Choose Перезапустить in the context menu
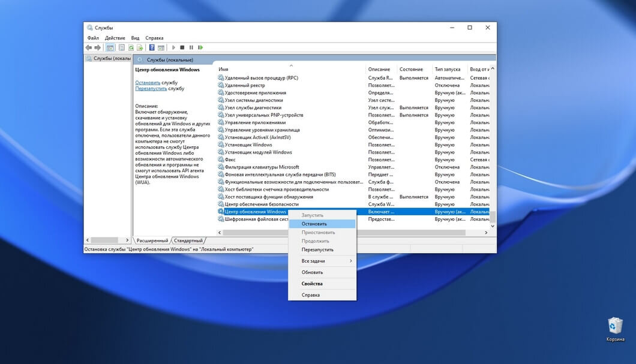The image size is (636, 364). point(322,249)
